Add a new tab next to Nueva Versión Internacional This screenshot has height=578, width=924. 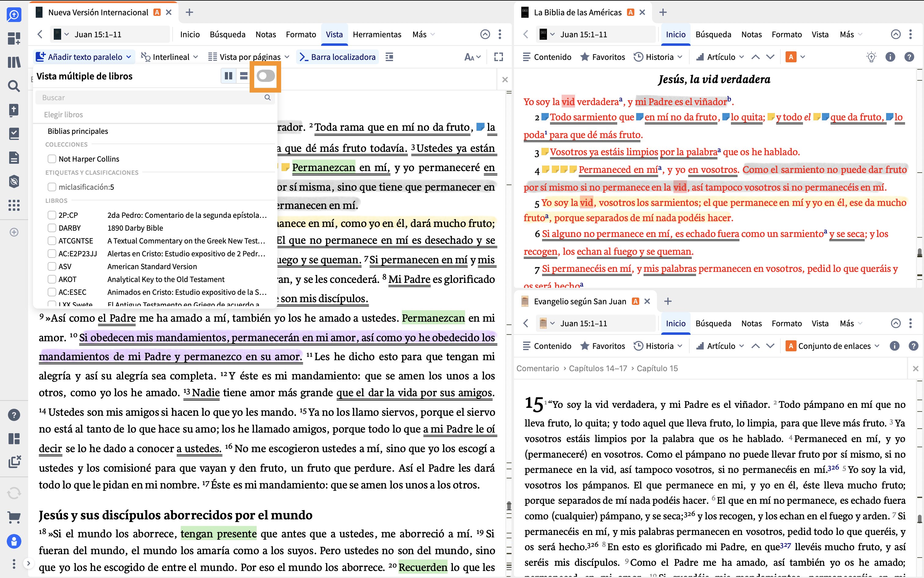coord(189,12)
